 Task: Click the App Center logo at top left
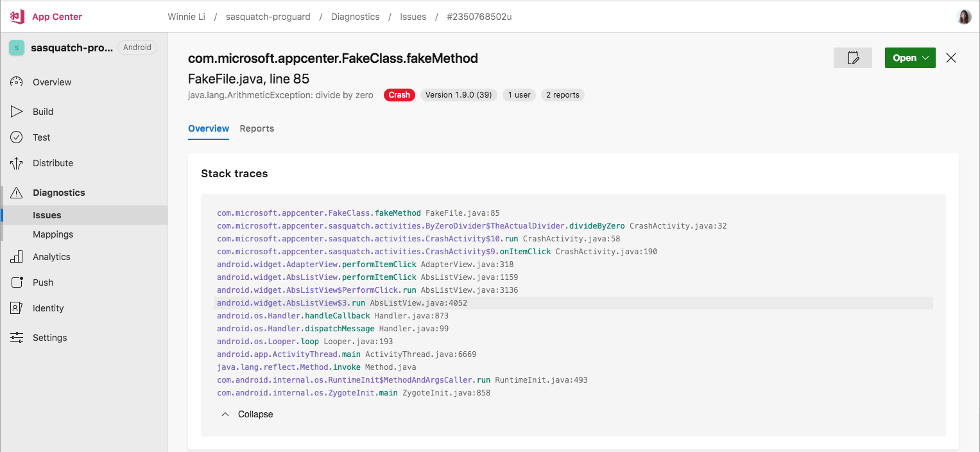15,16
